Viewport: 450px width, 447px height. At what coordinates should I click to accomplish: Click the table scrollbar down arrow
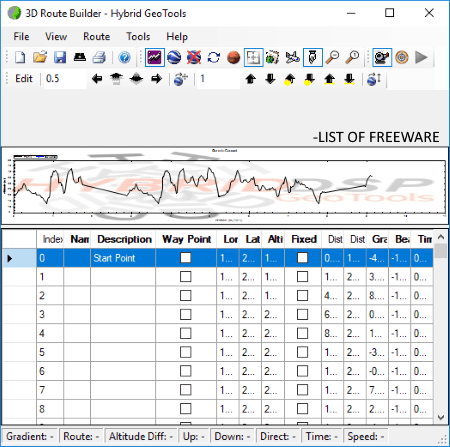point(441,417)
